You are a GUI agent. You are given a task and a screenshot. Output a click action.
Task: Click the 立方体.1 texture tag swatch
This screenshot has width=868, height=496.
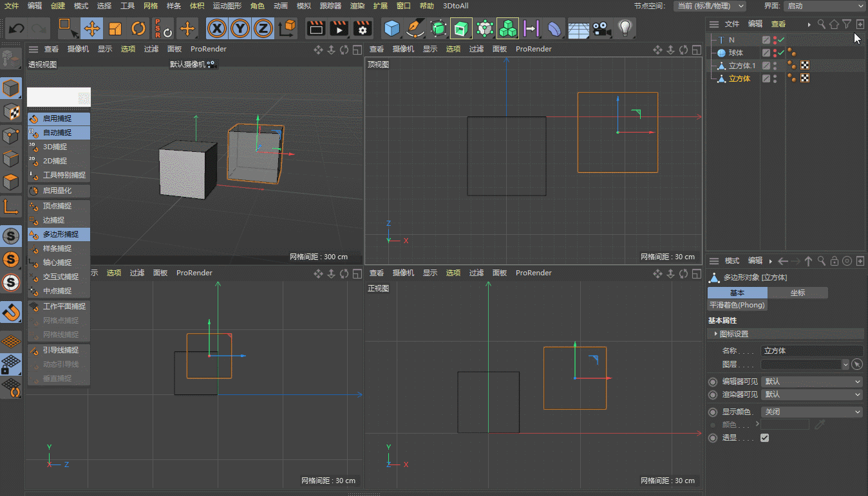click(804, 66)
